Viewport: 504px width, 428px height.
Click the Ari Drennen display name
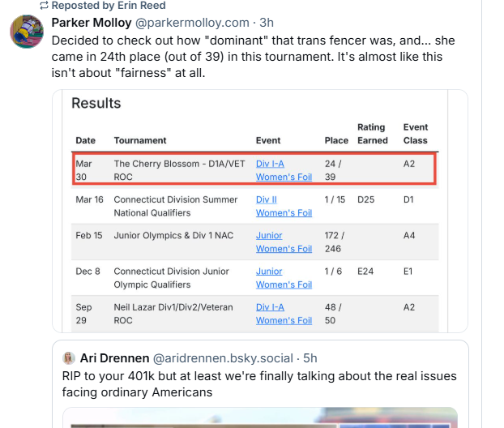point(113,357)
